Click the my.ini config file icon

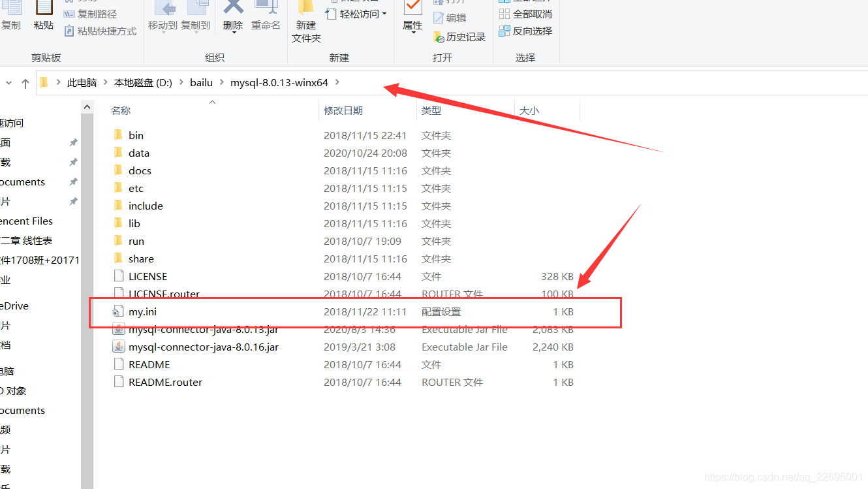(x=118, y=311)
